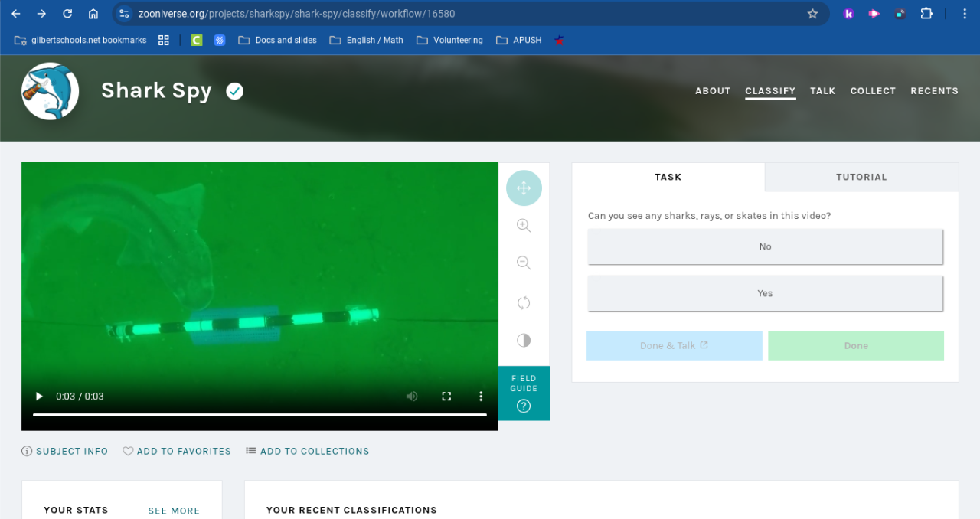Play the shark video
This screenshot has width=980, height=519.
point(39,397)
